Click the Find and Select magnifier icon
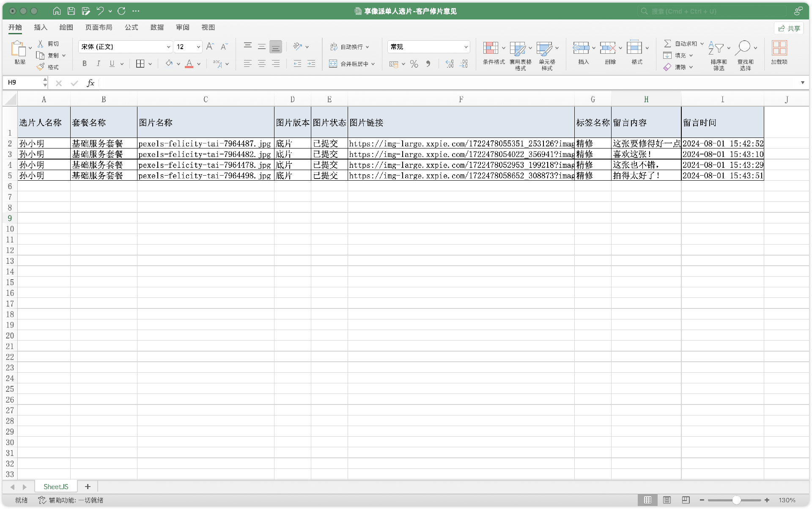The height and width of the screenshot is (509, 812). pyautogui.click(x=743, y=48)
